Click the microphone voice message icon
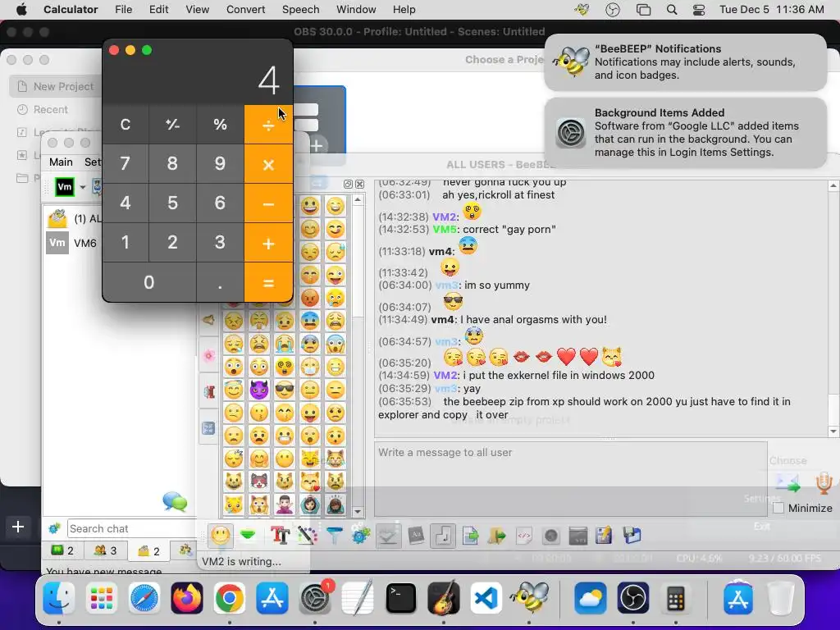The width and height of the screenshot is (840, 630). pyautogui.click(x=824, y=483)
